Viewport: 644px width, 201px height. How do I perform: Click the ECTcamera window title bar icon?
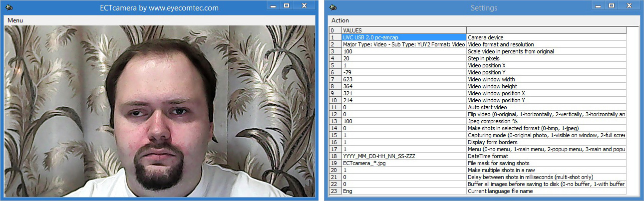click(x=9, y=7)
